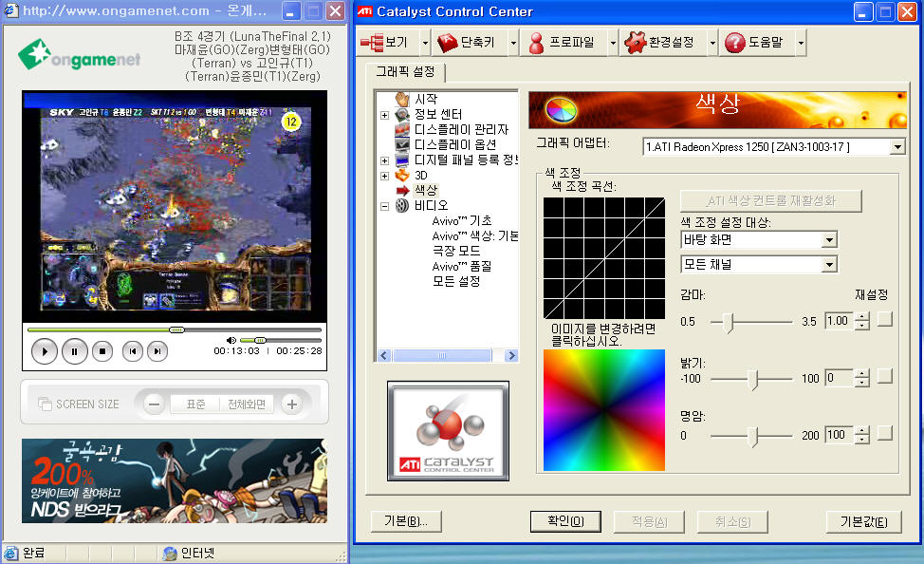Click the ongamenet logo
Screen dimensions: 924x564
[x=80, y=55]
